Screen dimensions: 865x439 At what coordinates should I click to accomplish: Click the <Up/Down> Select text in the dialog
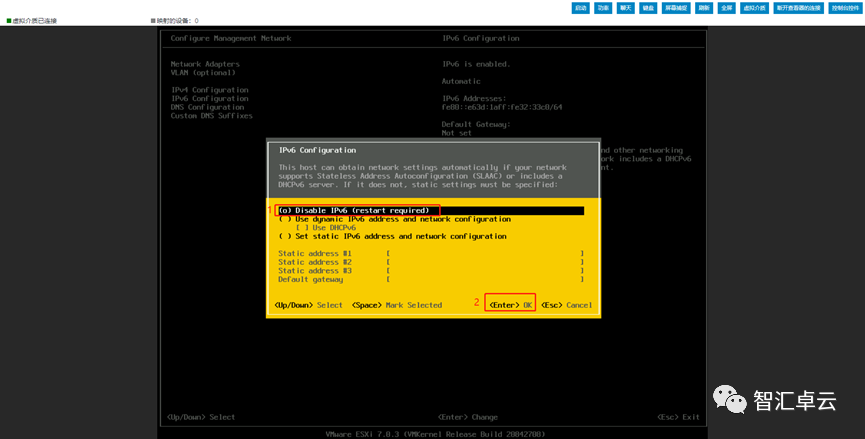[x=308, y=305]
